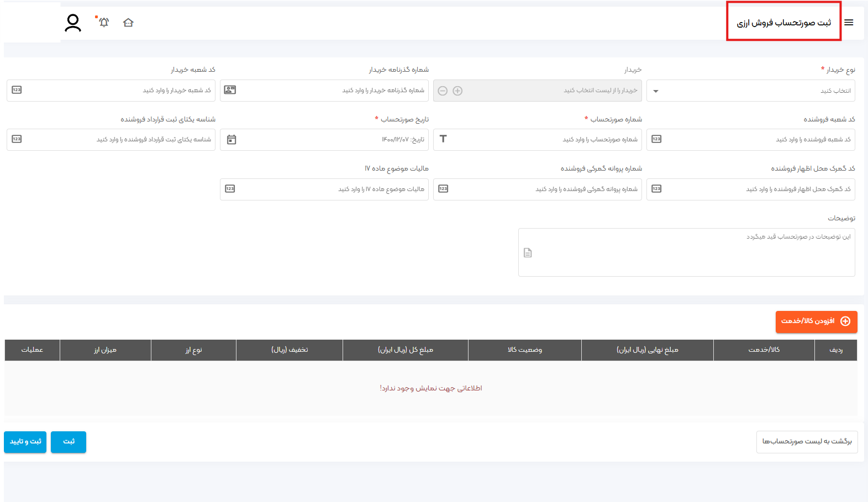The width and height of the screenshot is (868, 502).
Task: Focus شماره پروانه گمرکی فروشنده input
Action: point(538,189)
